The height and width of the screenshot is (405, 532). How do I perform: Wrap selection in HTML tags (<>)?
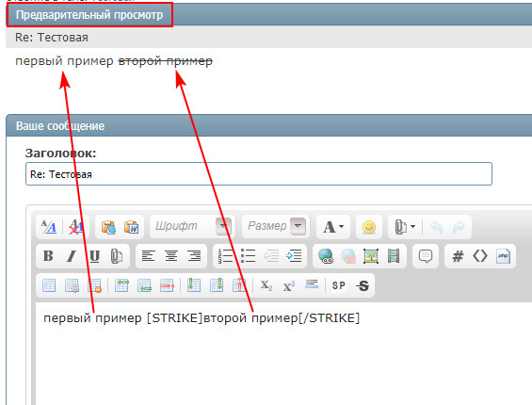point(480,256)
